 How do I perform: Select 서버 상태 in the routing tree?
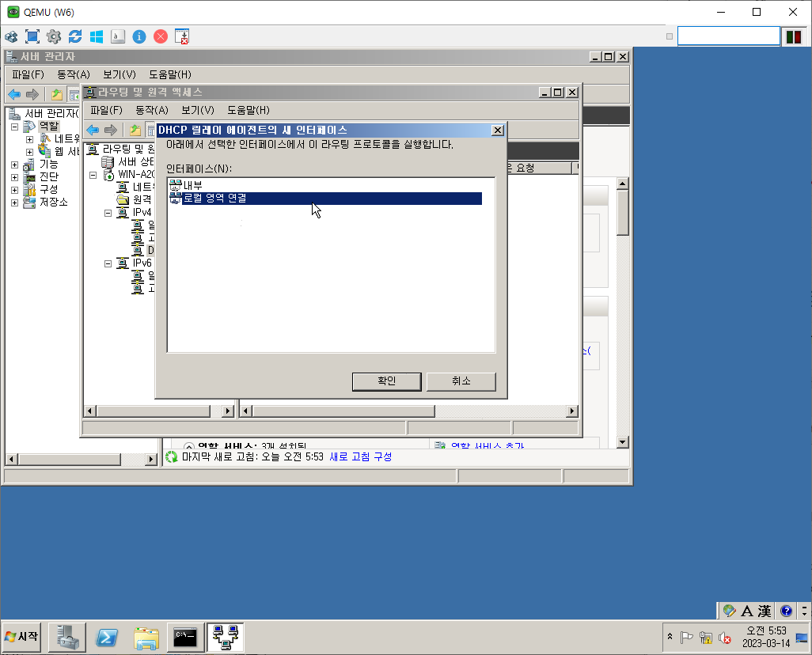pos(135,162)
